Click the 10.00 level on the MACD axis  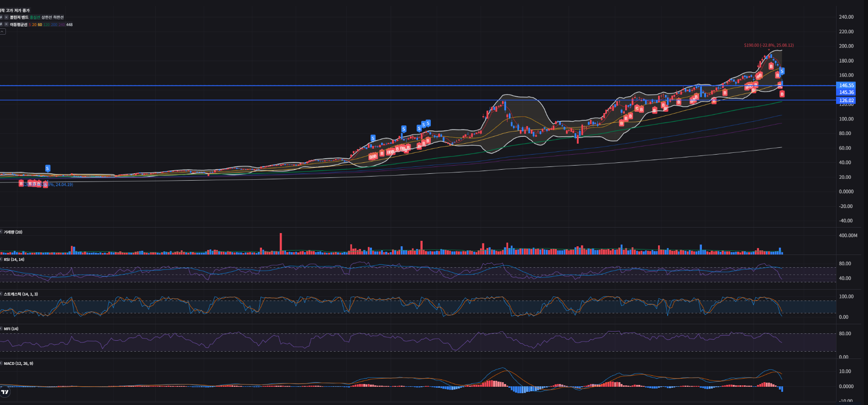click(x=845, y=371)
